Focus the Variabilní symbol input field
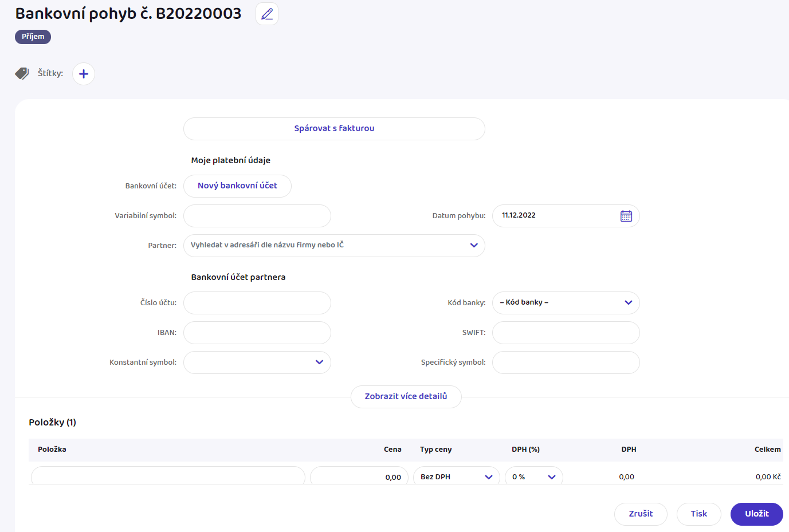Screen dimensions: 789x532 coord(257,216)
